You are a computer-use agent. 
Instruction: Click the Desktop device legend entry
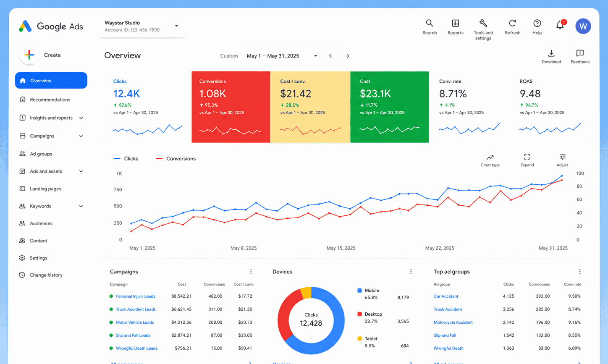coord(370,314)
